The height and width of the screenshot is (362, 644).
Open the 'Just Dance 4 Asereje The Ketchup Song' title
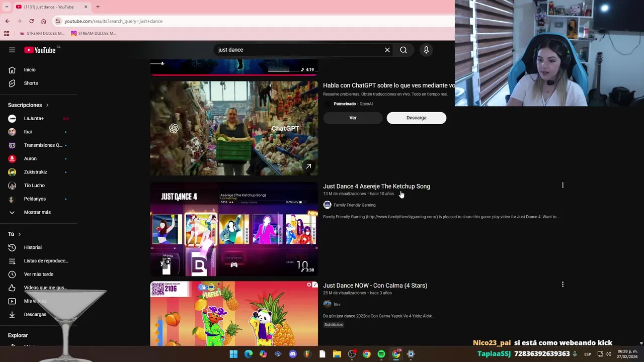tap(376, 186)
